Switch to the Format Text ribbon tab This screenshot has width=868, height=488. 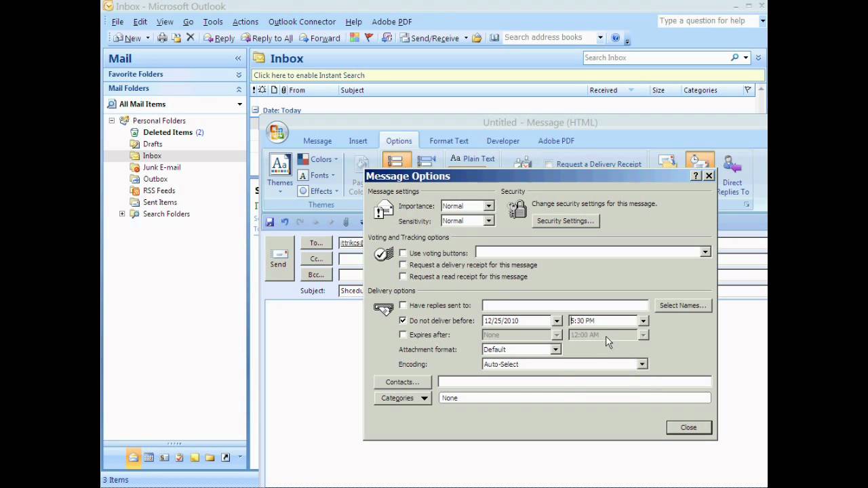click(x=449, y=141)
